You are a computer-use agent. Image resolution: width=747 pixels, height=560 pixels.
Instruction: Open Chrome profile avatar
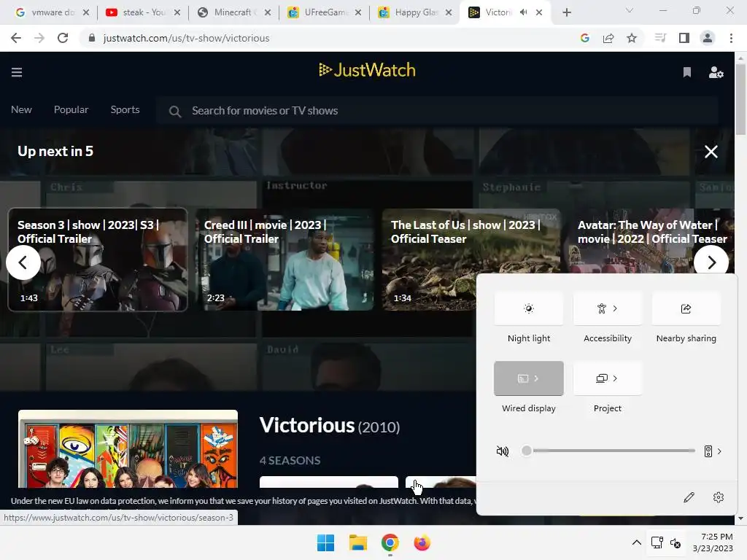708,38
